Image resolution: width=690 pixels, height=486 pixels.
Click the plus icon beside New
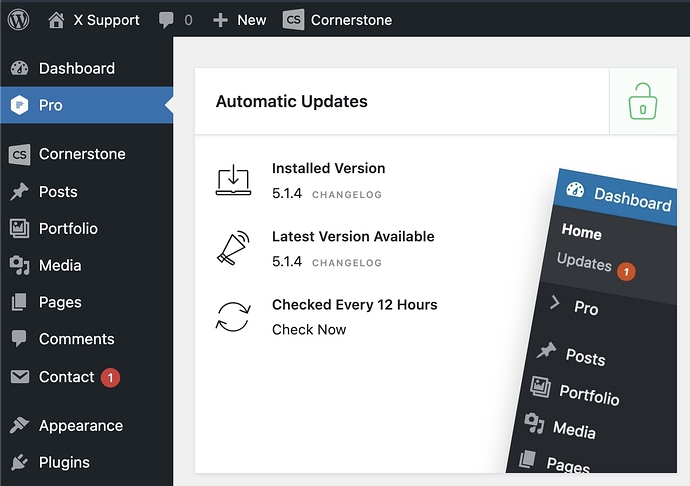pos(220,20)
